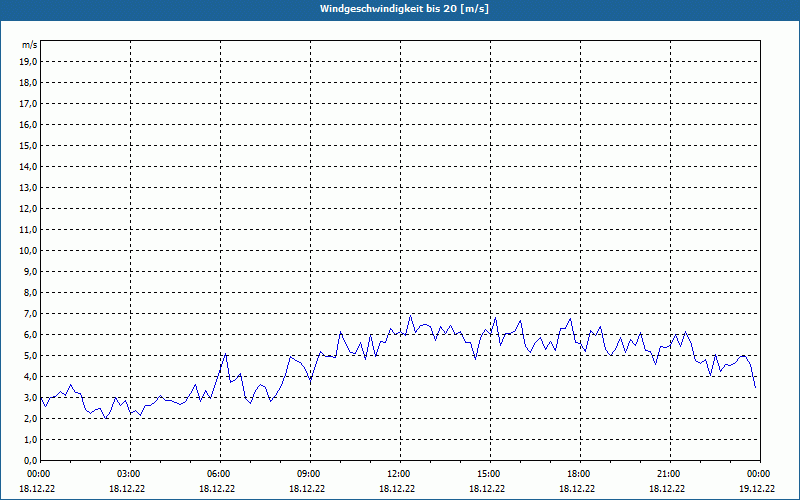
Task: Select the 0,0 y-axis value
Action: pos(30,461)
